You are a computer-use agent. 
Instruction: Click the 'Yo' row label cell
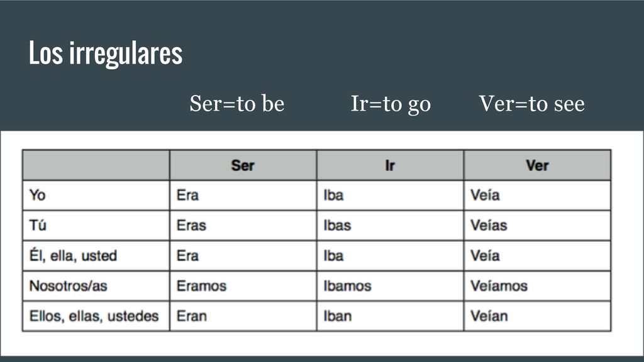point(96,195)
